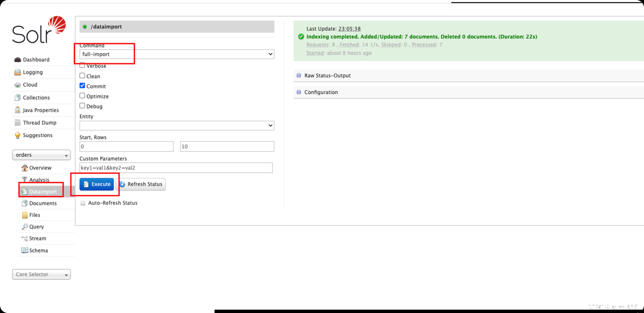644x313 pixels.
Task: Enable the Debug checkbox
Action: coord(82,106)
